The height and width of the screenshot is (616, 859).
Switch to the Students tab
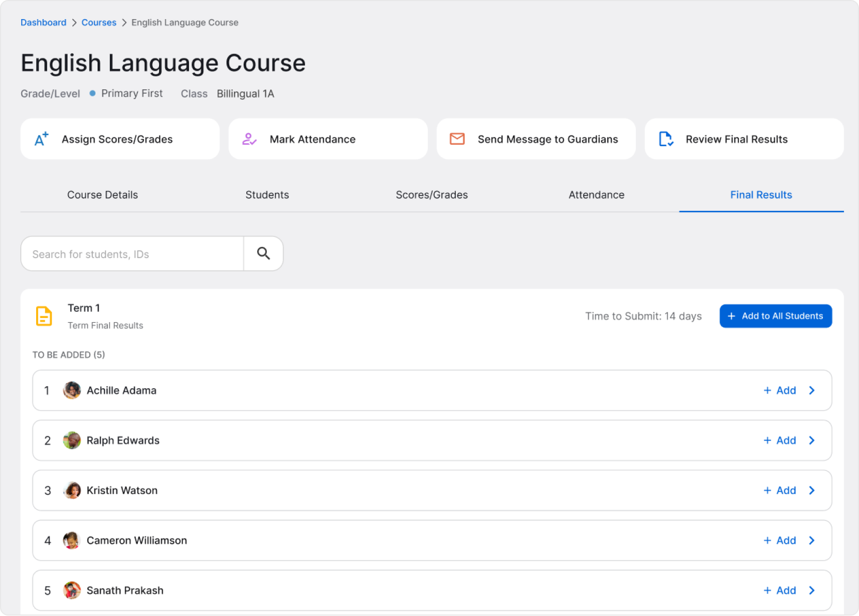tap(267, 195)
